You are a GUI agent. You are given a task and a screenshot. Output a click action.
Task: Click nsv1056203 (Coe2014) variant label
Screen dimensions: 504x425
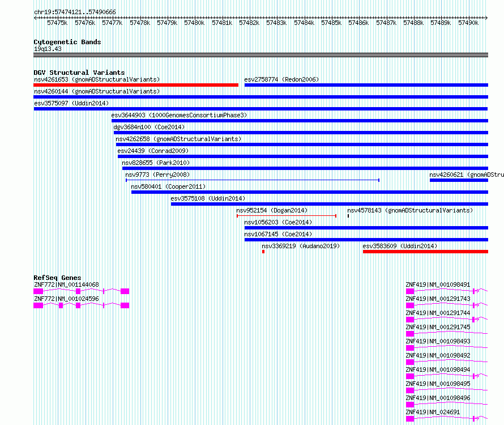(278, 222)
